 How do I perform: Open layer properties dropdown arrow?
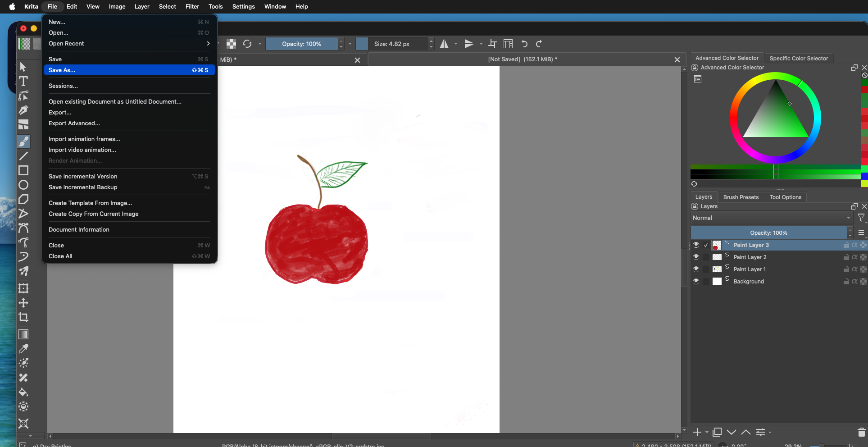click(770, 433)
